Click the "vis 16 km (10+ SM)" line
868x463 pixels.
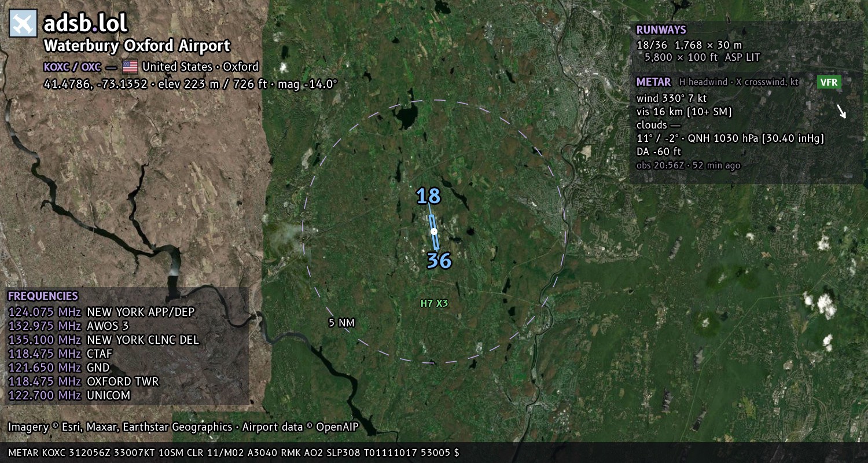click(684, 111)
